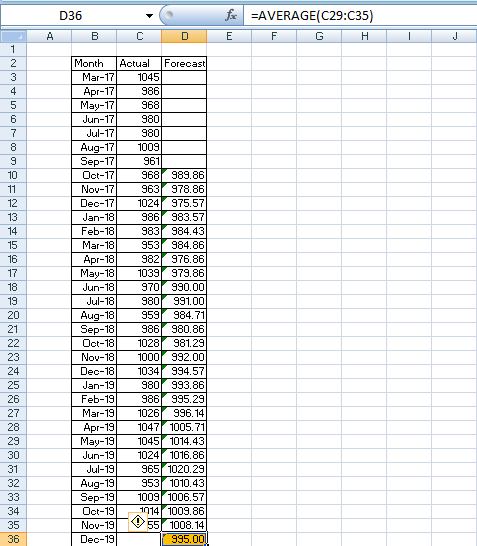This screenshot has width=477, height=546.
Task: Select column C header
Action: [139, 36]
